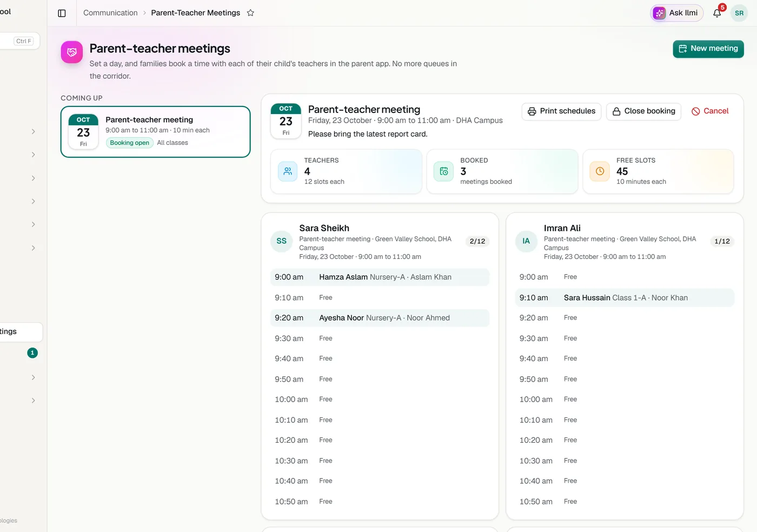Select Sara Sheikh's free 10:50 am slot
This screenshot has width=757, height=532.
click(380, 502)
